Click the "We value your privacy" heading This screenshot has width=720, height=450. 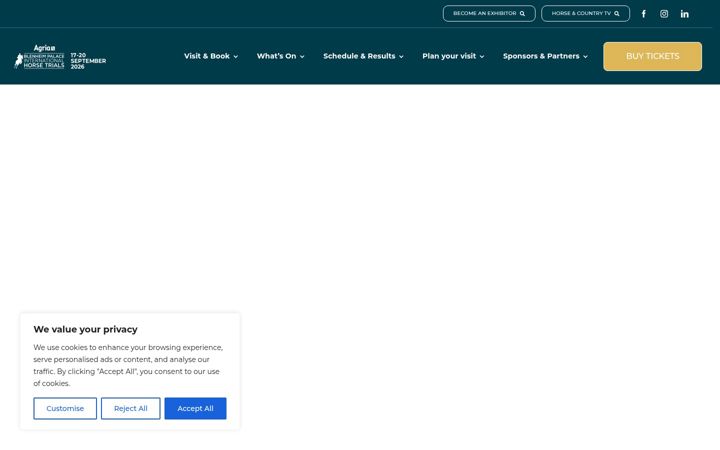(85, 329)
